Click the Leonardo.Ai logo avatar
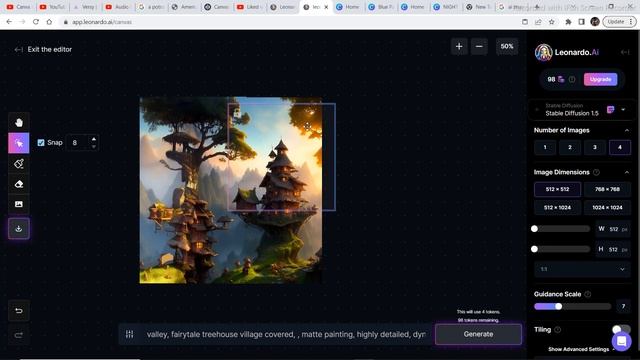The image size is (640, 360). [x=544, y=52]
